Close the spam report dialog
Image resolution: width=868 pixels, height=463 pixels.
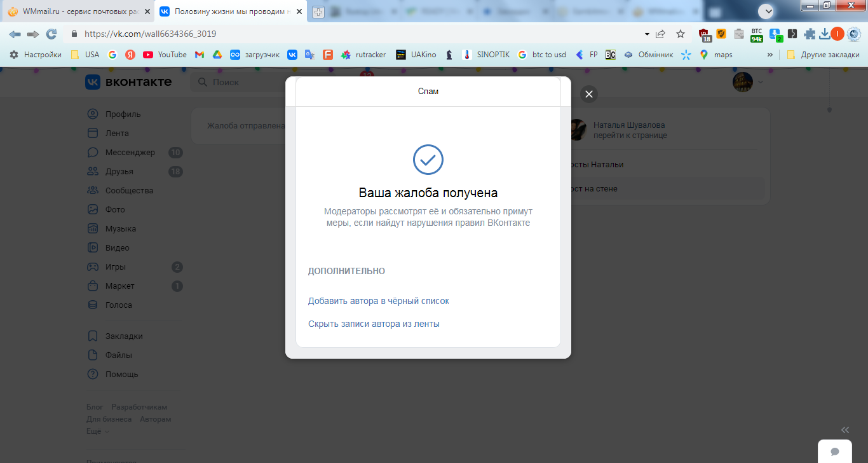pos(589,94)
